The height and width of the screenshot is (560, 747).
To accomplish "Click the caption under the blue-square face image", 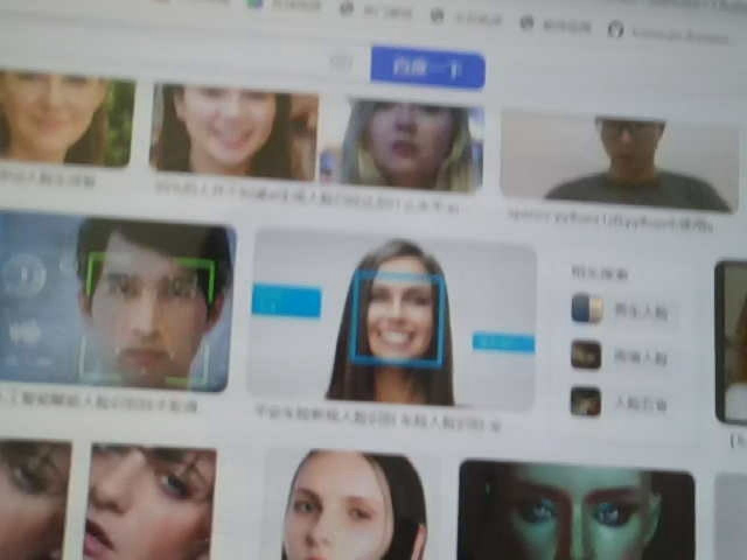I will [378, 420].
